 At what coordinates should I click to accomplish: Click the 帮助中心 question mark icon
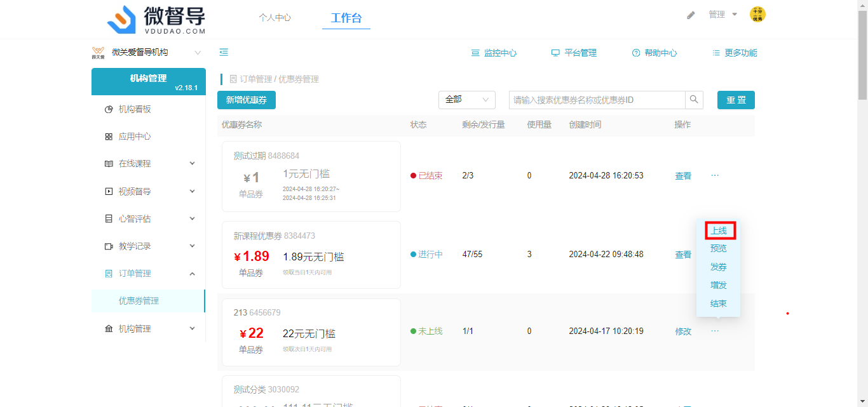(636, 53)
